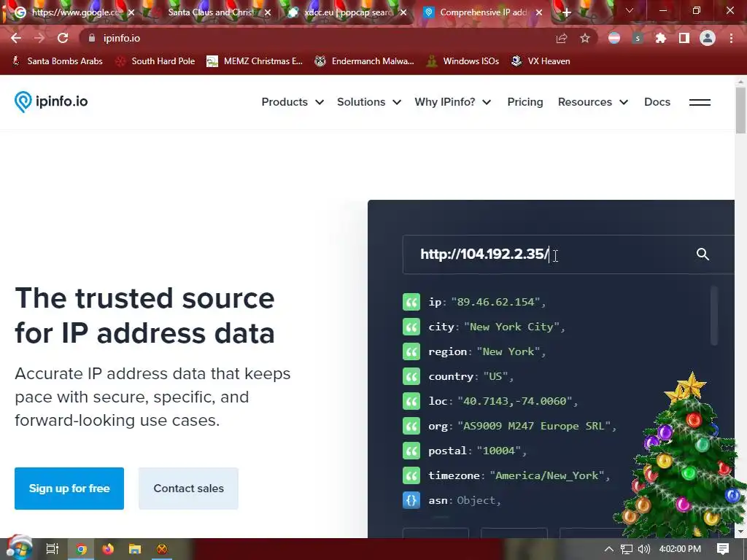Go back with the browser back arrow
The width and height of the screenshot is (747, 560).
point(16,38)
